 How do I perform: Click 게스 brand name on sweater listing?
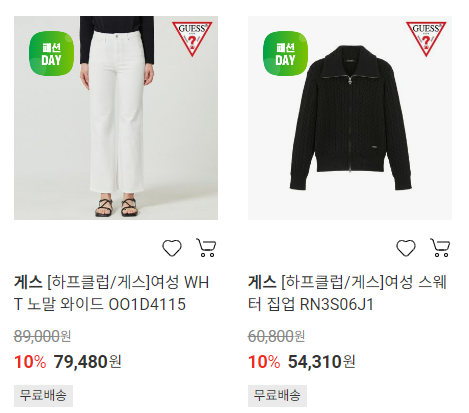pyautogui.click(x=262, y=283)
